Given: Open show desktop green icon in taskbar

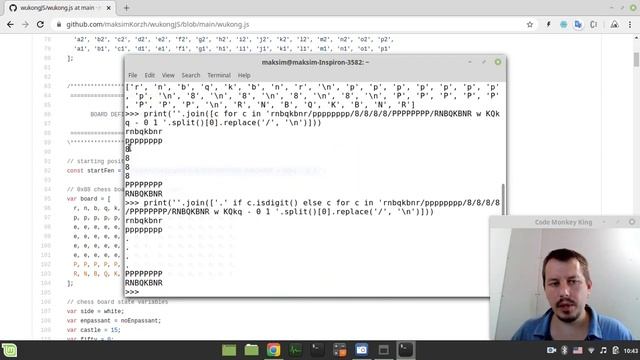Looking at the screenshot, I should (229, 350).
